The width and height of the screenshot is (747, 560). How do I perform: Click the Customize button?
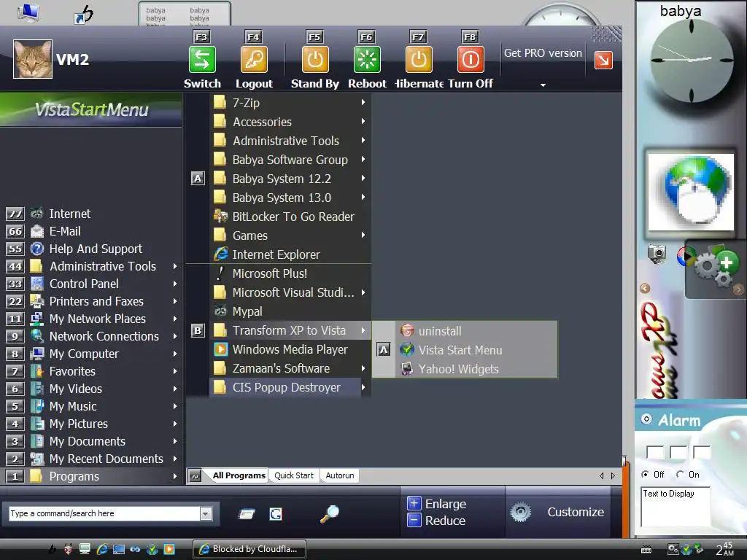pyautogui.click(x=575, y=513)
